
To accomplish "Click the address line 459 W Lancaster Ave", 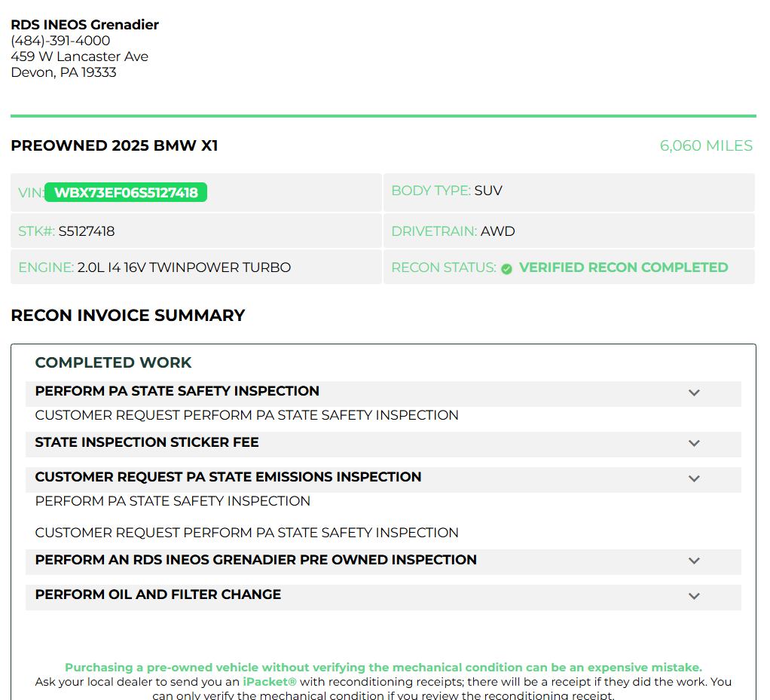I will (x=80, y=57).
